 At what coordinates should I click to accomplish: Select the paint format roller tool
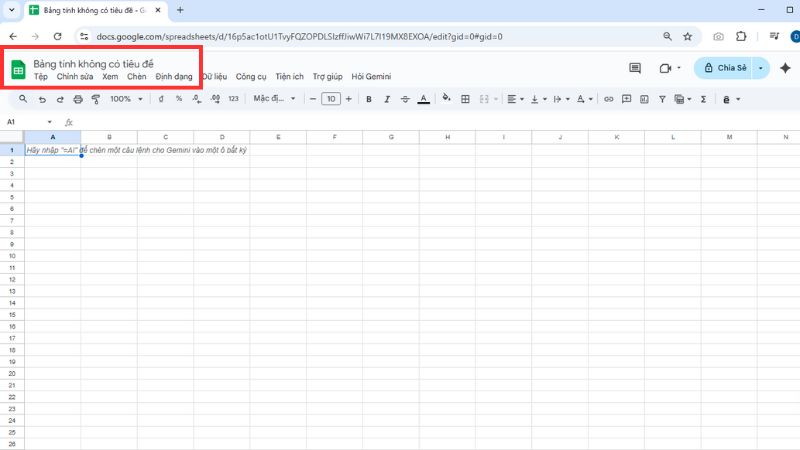click(x=96, y=99)
